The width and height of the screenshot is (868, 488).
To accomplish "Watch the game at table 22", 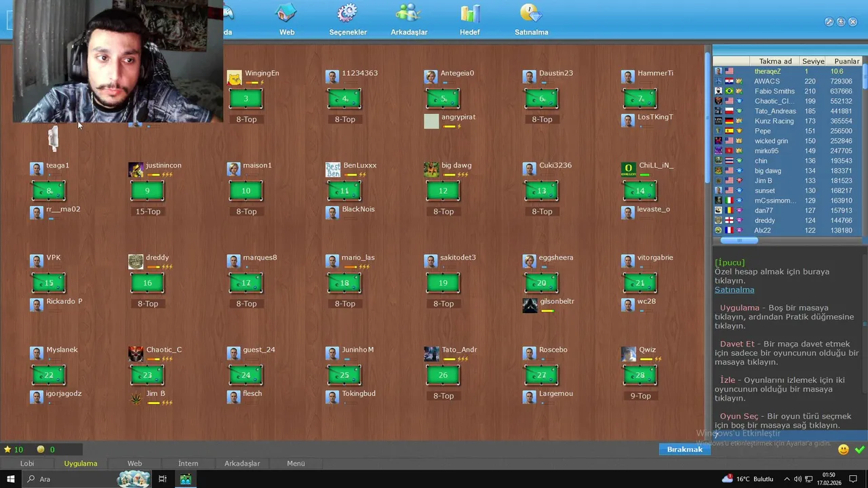I will pyautogui.click(x=49, y=375).
